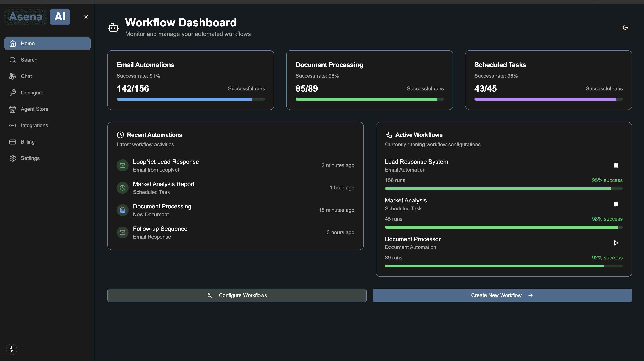This screenshot has width=644, height=361.
Task: Click the Lead Response System success bar
Action: coord(504,189)
